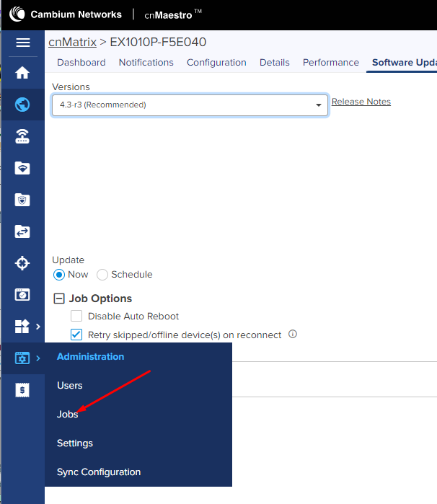This screenshot has height=504, width=437.
Task: Uncheck Retry skipped/offline devices on reconnect
Action: pyautogui.click(x=76, y=335)
